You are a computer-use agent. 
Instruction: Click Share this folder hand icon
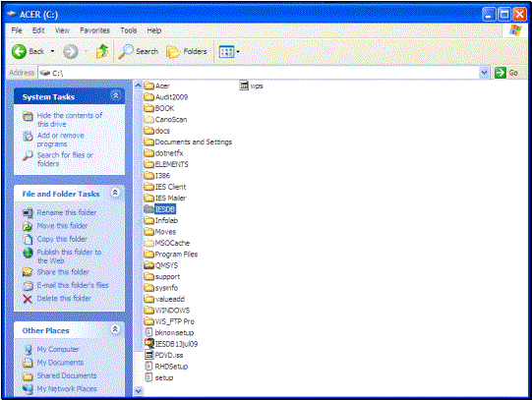point(28,272)
